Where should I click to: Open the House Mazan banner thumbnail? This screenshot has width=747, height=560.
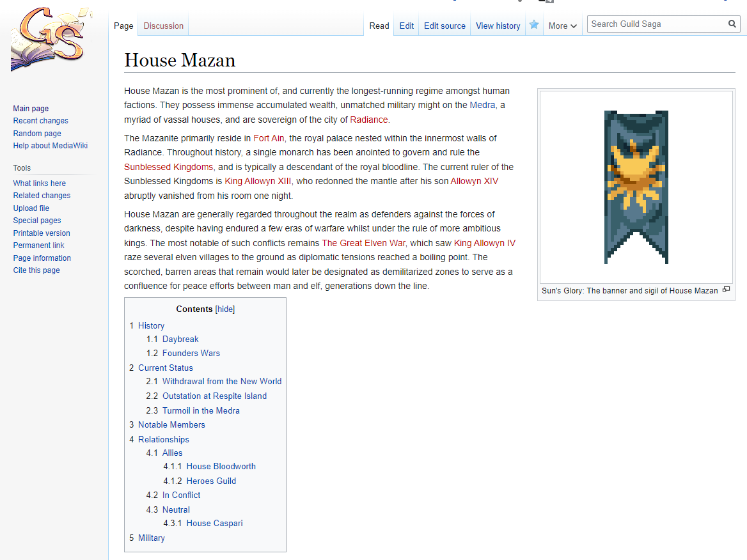[x=636, y=187]
